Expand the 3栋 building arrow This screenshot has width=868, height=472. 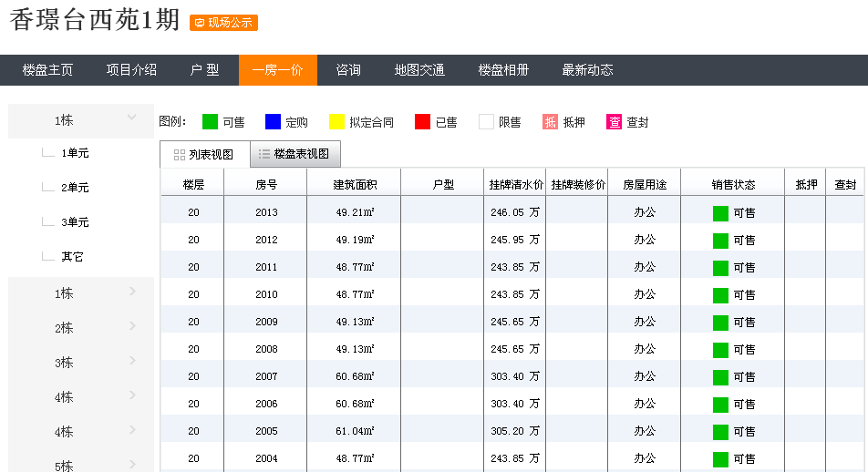pyautogui.click(x=132, y=360)
